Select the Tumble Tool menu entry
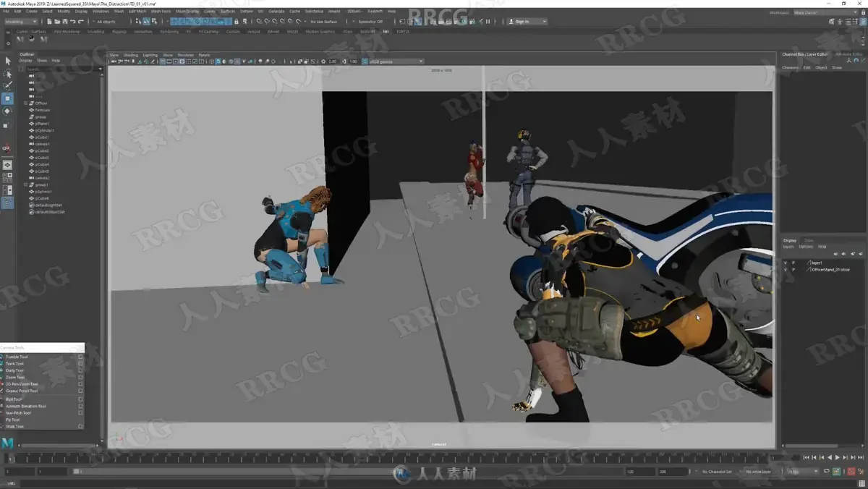Viewport: 868px width, 489px height. pyautogui.click(x=17, y=357)
